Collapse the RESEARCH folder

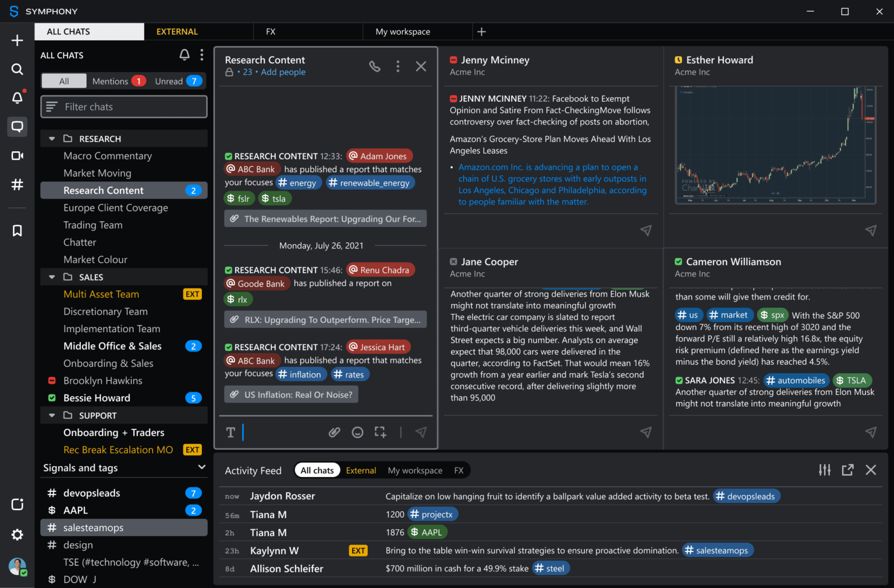tap(52, 139)
